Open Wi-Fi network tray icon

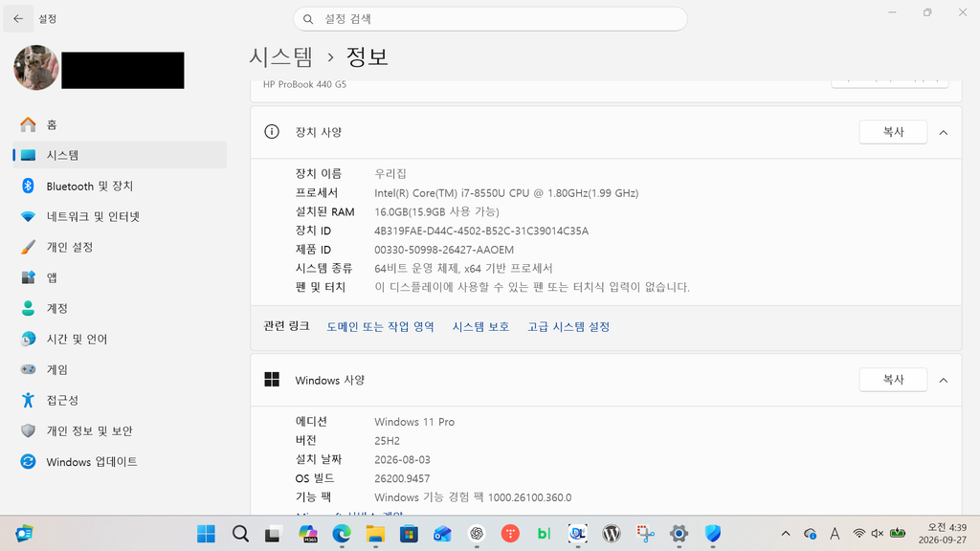coord(859,534)
